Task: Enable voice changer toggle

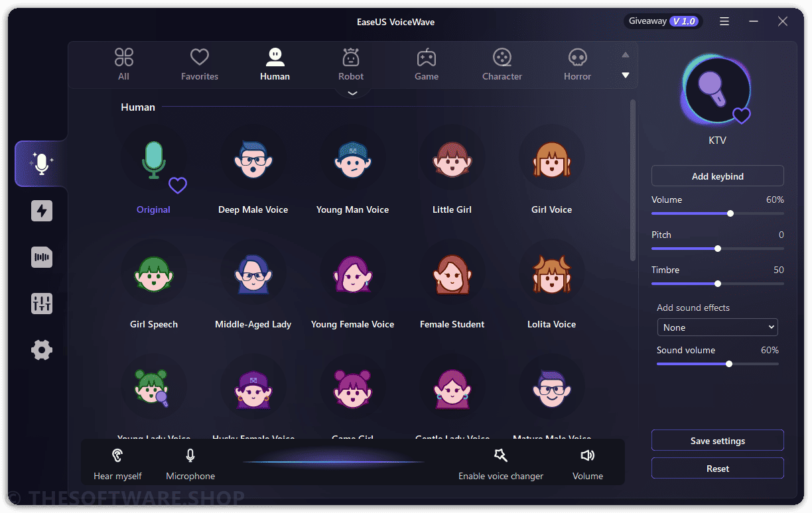Action: click(501, 463)
